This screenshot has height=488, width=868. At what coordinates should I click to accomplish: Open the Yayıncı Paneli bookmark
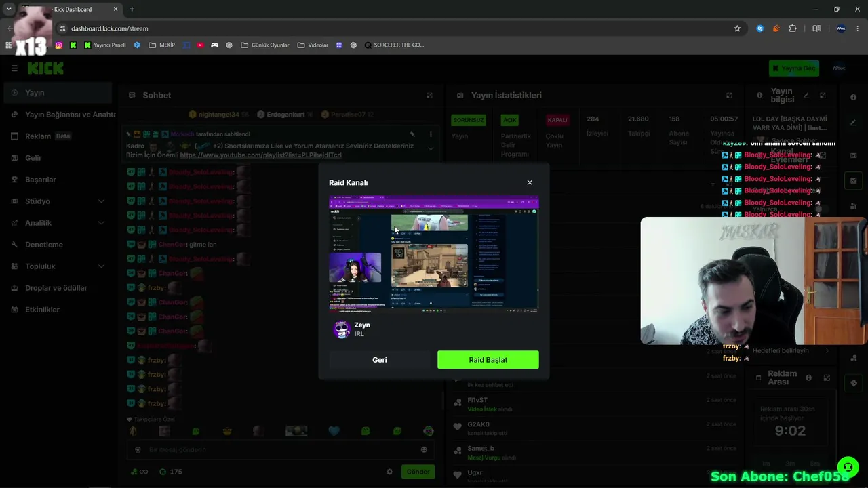(105, 45)
